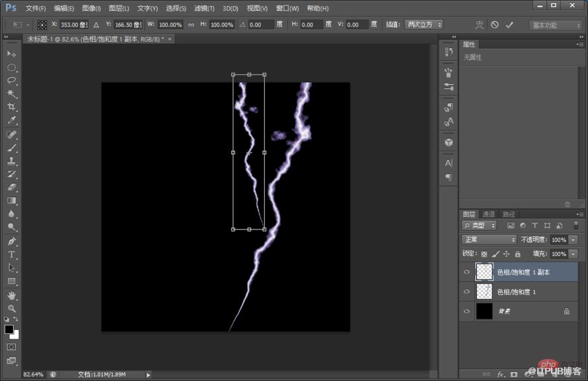Open the 3D panel cube icon
The height and width of the screenshot is (381, 588).
coord(449,143)
